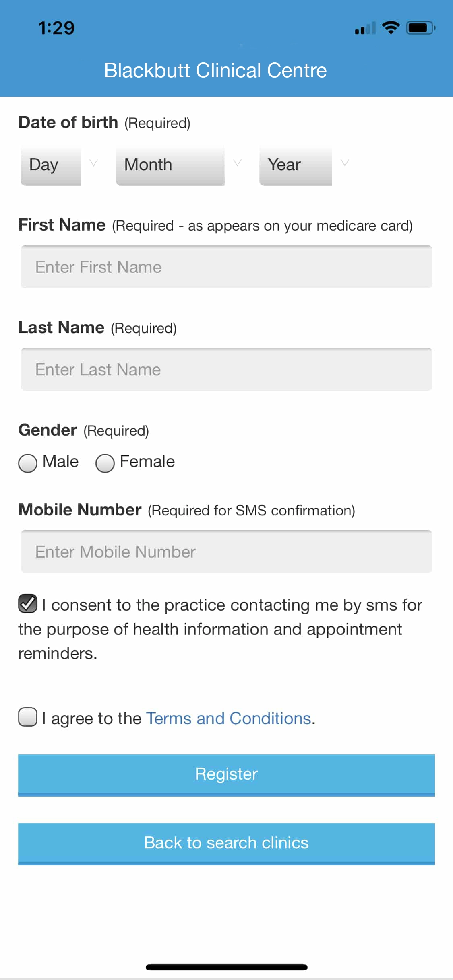
Task: Click the Enter Mobile Number field
Action: (x=226, y=552)
